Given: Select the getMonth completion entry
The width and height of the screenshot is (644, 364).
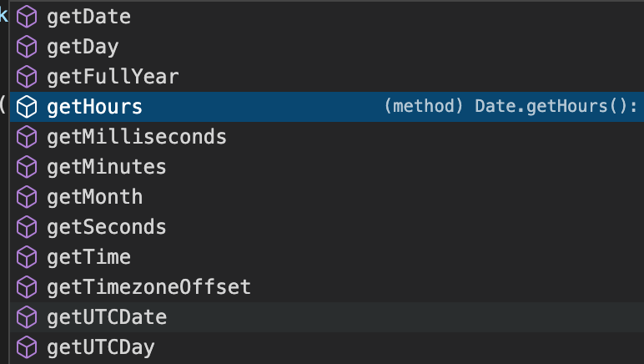Looking at the screenshot, I should tap(327, 197).
